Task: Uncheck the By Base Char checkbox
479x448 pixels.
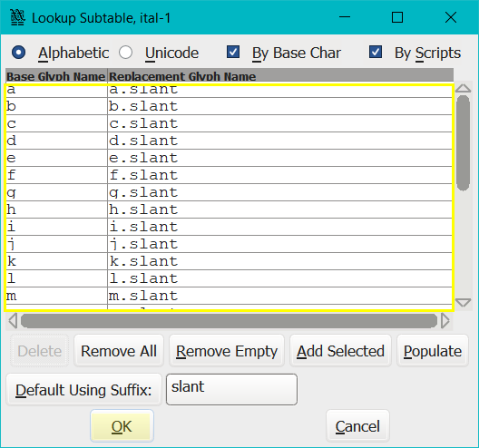Action: point(233,52)
